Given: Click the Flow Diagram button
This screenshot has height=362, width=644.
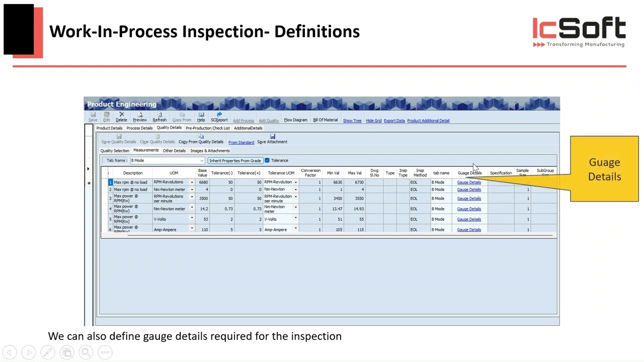Looking at the screenshot, I should tap(295, 120).
